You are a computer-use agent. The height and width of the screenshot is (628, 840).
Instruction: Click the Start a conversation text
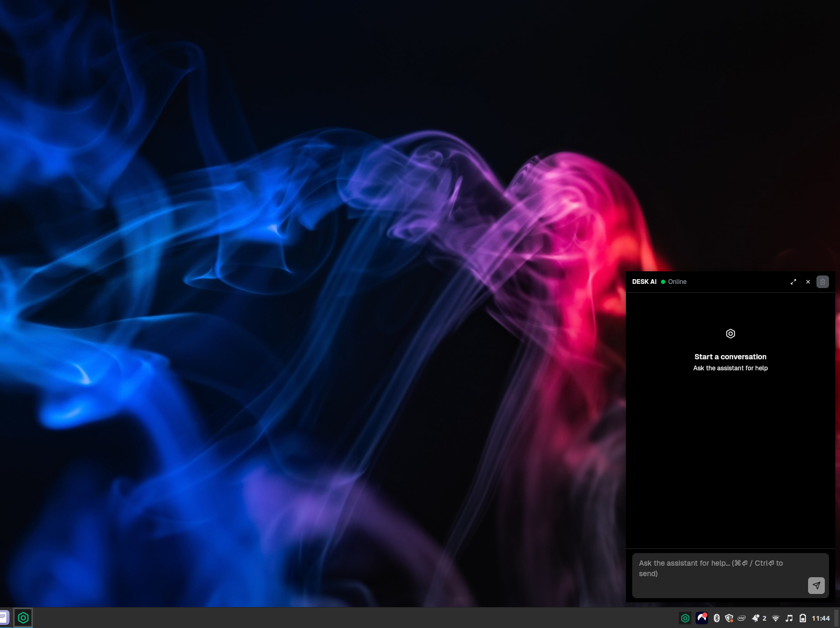tap(730, 357)
